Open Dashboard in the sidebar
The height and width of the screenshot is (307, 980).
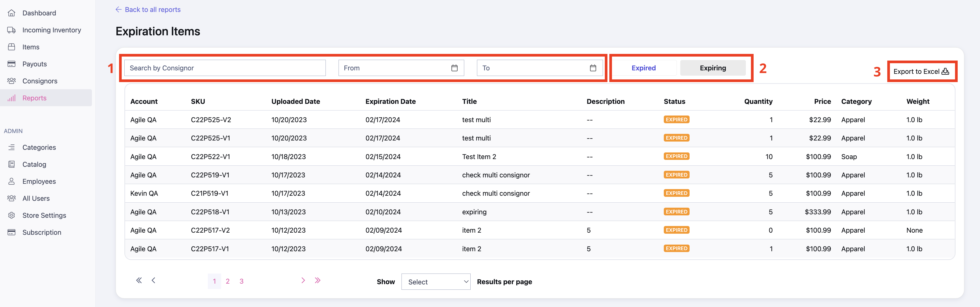click(x=39, y=13)
